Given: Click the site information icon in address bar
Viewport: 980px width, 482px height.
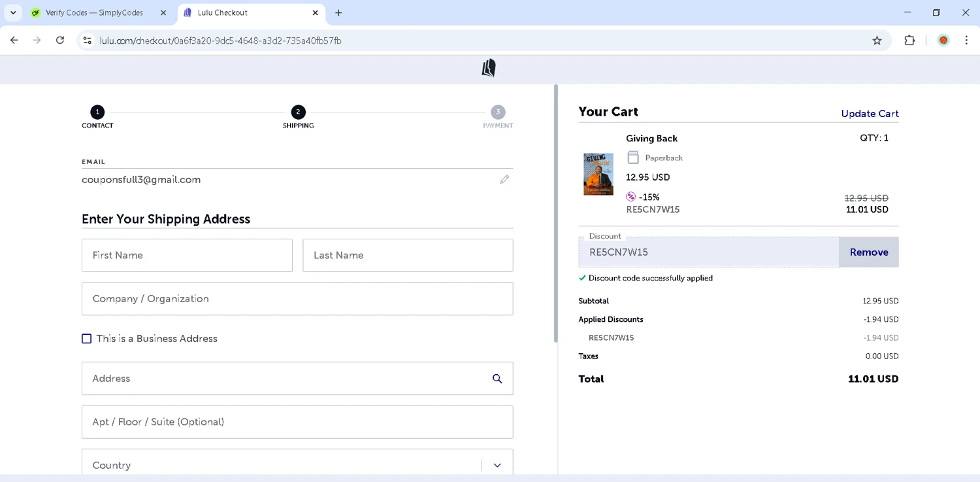Looking at the screenshot, I should tap(87, 41).
